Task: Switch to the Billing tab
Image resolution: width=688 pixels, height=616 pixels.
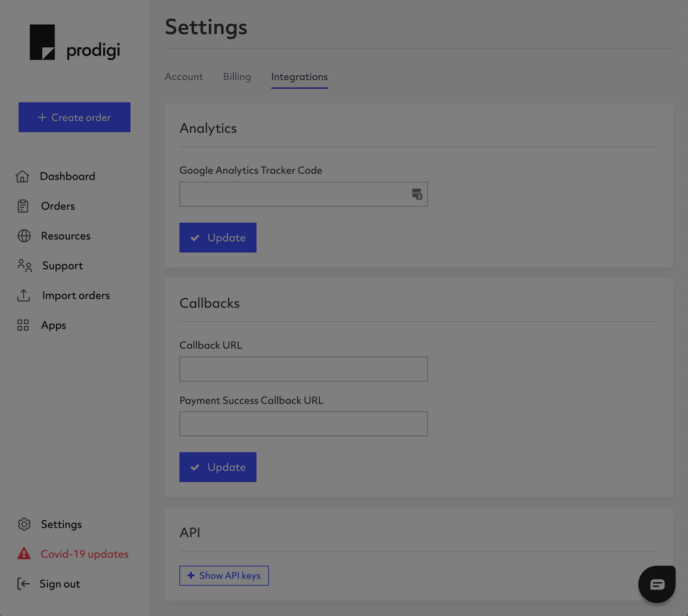Action: tap(237, 77)
